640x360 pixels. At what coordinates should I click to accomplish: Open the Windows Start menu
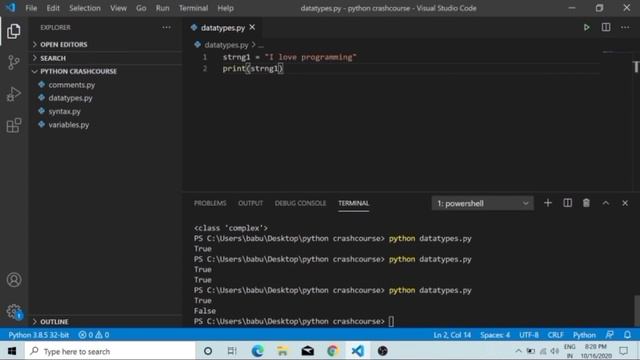[12, 351]
